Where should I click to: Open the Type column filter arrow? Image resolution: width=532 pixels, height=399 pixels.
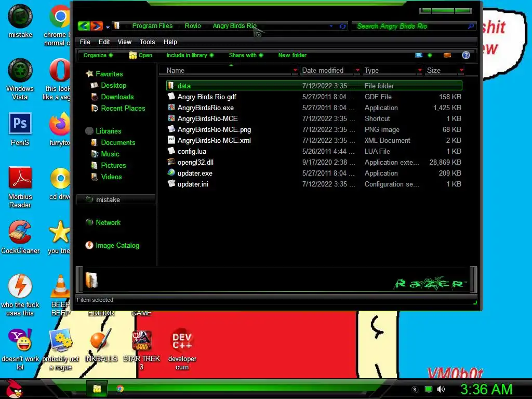click(420, 70)
